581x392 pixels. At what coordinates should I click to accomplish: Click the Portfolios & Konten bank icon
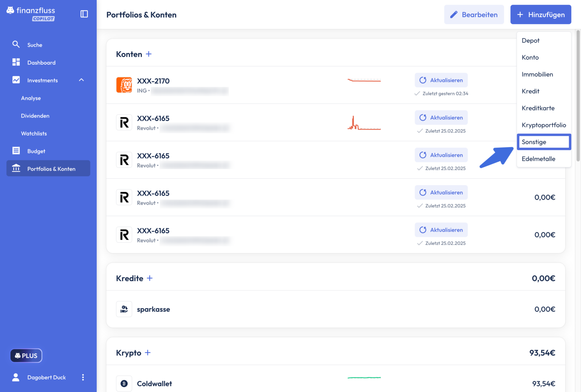[x=16, y=168]
